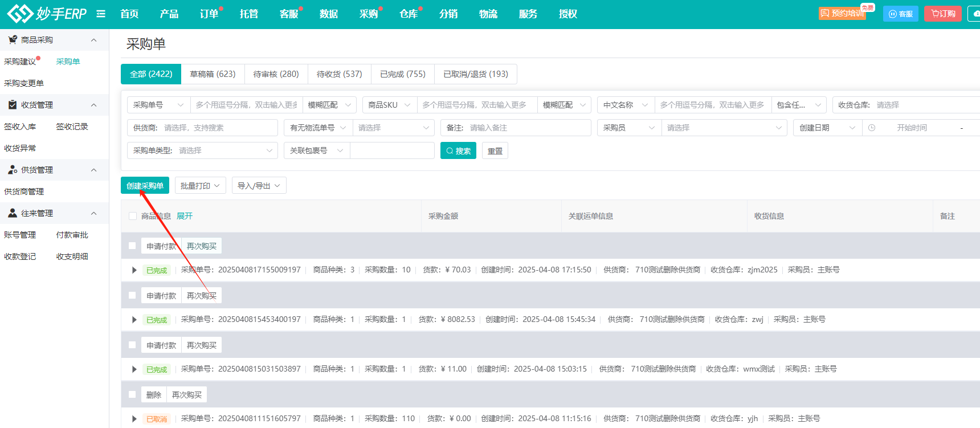980x428 pixels.
Task: Open the 采购员 field type dropdown
Action: 629,128
